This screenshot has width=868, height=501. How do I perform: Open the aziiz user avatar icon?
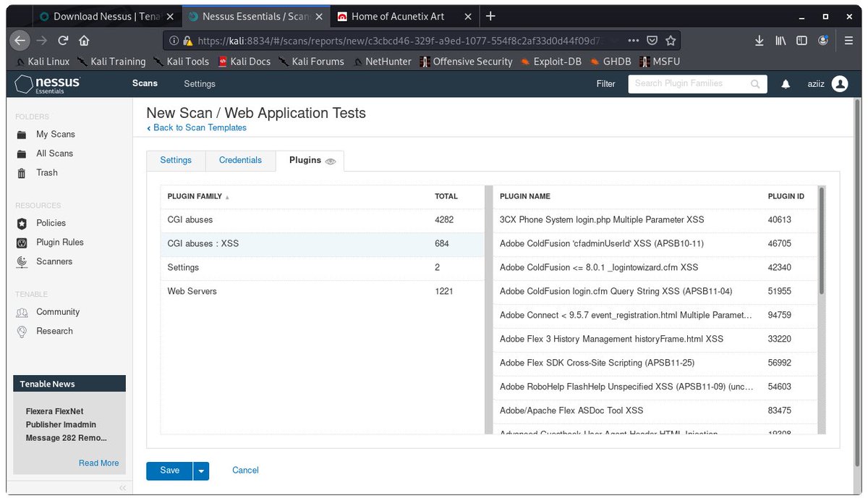(839, 84)
